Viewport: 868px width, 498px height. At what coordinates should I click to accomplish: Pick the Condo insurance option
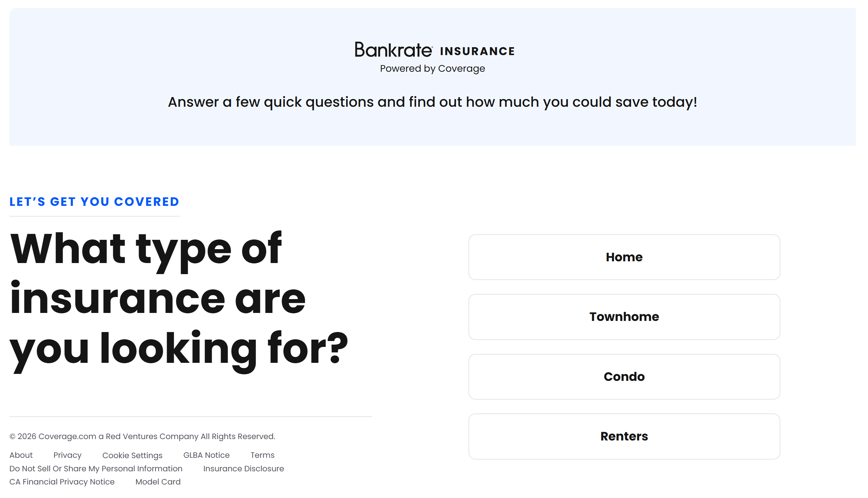pyautogui.click(x=624, y=377)
